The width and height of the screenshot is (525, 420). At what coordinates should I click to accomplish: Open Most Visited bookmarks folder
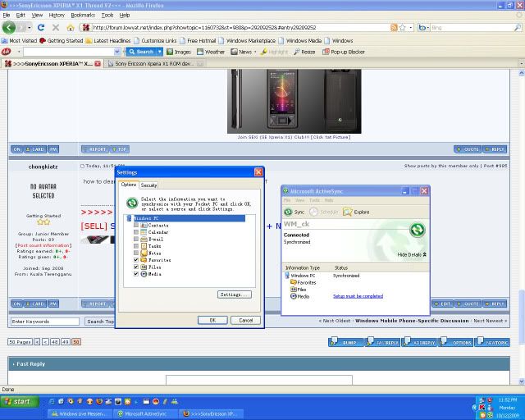pos(19,40)
